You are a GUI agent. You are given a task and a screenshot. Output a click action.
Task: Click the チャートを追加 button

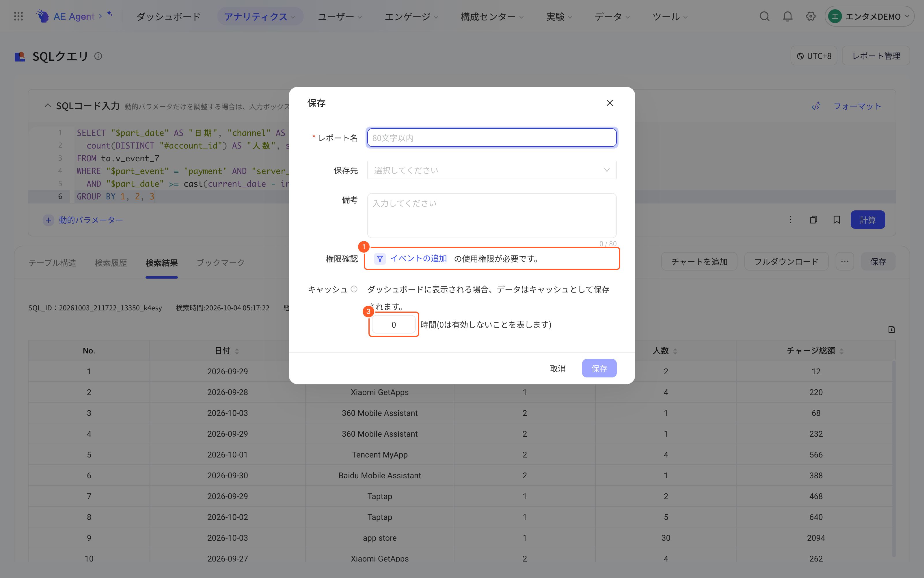pyautogui.click(x=699, y=262)
